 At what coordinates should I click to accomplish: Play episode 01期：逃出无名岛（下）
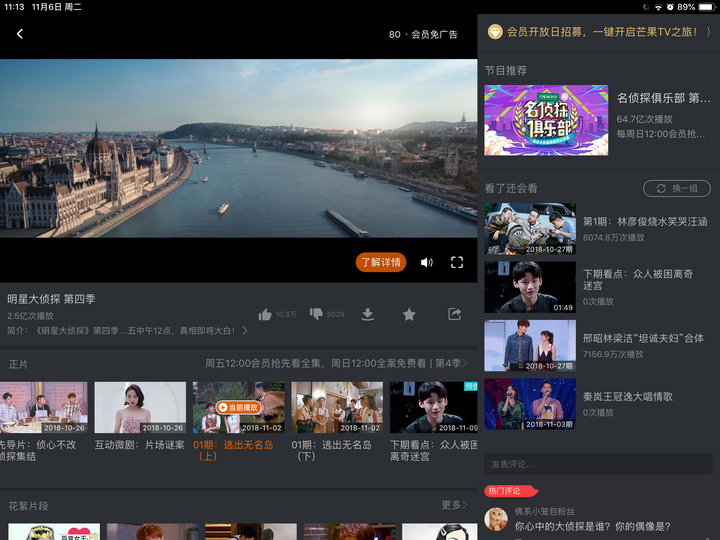point(337,407)
